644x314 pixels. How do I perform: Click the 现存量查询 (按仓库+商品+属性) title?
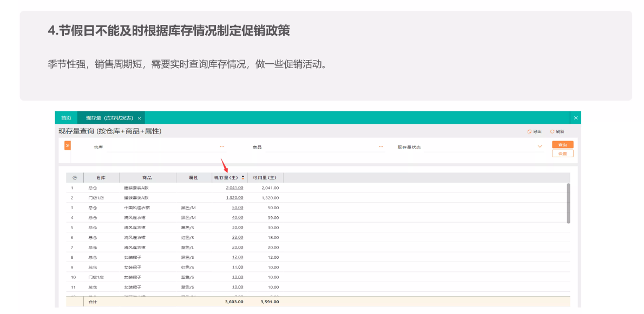(110, 131)
